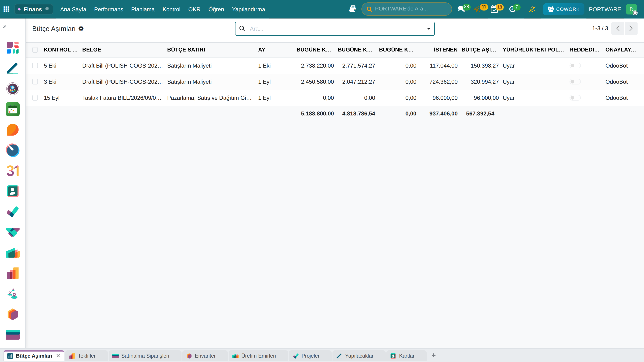Open the messages chat icon with 88 badge
The height and width of the screenshot is (362, 644).
pos(461,9)
